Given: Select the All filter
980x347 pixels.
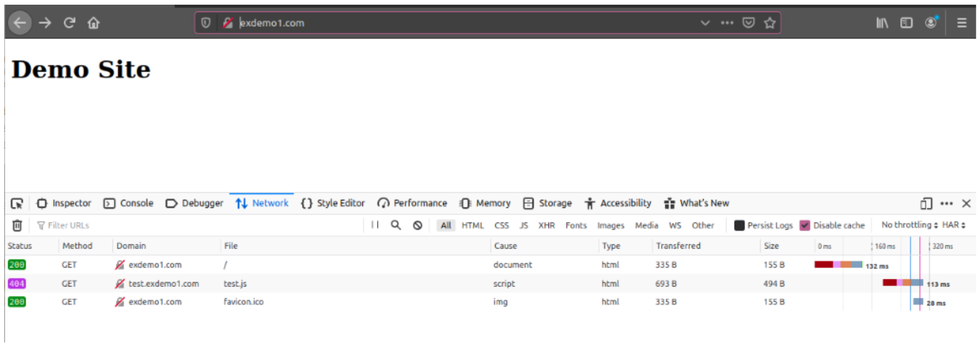Looking at the screenshot, I should (446, 225).
